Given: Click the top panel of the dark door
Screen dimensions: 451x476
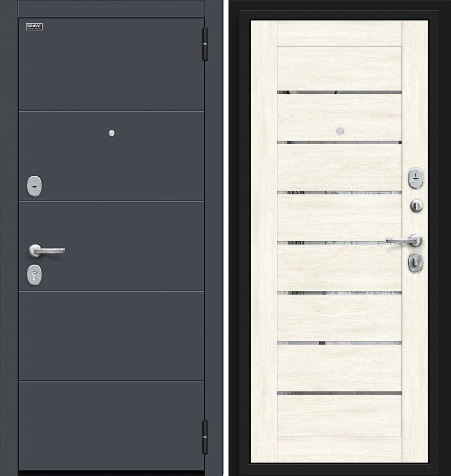Looking at the screenshot, I should [111, 64].
